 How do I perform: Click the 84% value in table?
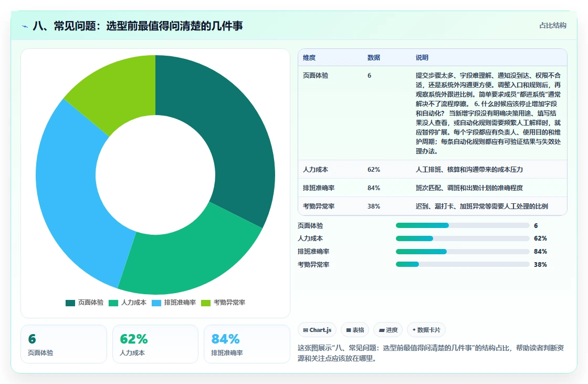[x=374, y=188]
